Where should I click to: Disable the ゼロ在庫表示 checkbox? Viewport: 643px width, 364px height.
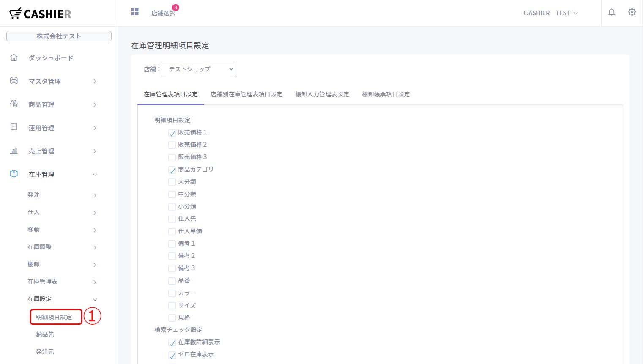click(x=172, y=355)
